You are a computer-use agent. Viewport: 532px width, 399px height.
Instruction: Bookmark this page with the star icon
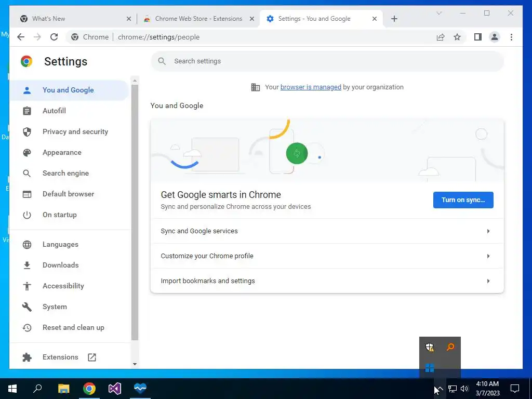coord(457,37)
